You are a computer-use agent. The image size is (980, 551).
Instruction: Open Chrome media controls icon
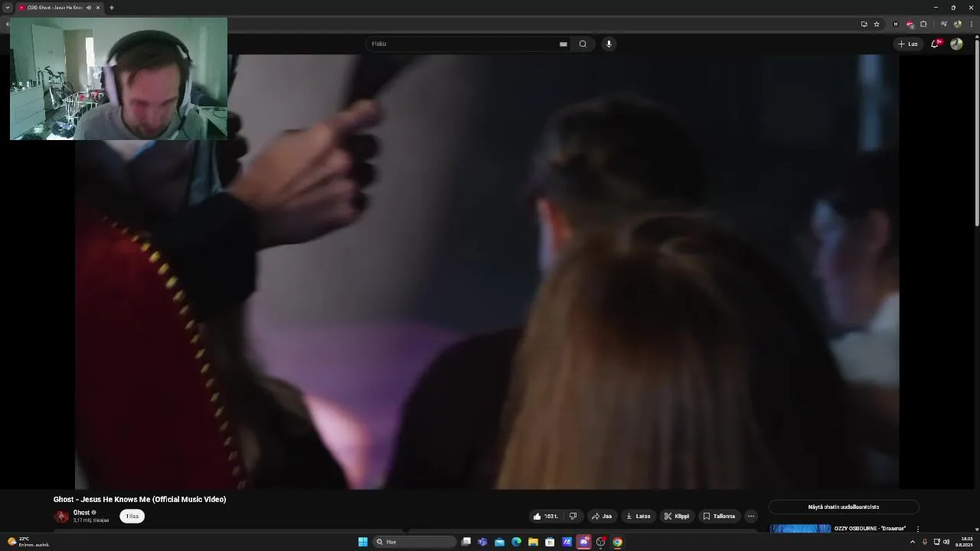943,24
